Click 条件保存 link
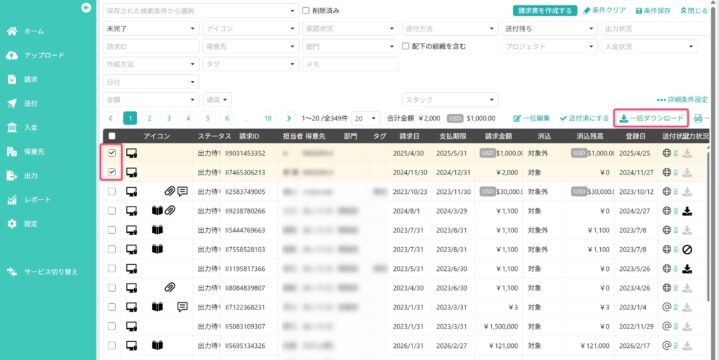The height and width of the screenshot is (360, 720). tap(652, 11)
